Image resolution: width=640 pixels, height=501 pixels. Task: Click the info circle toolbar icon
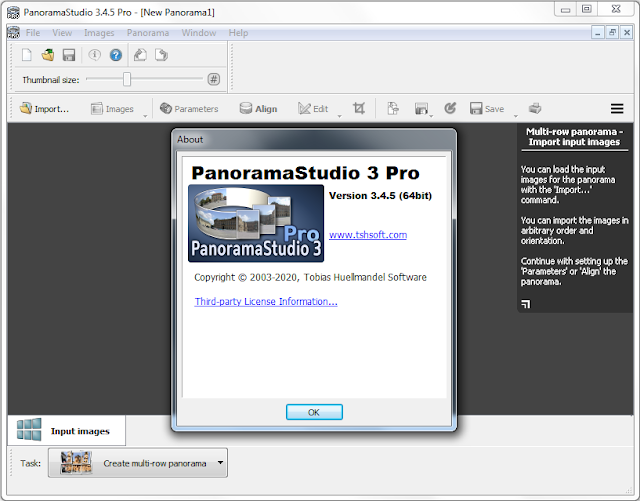pyautogui.click(x=94, y=55)
